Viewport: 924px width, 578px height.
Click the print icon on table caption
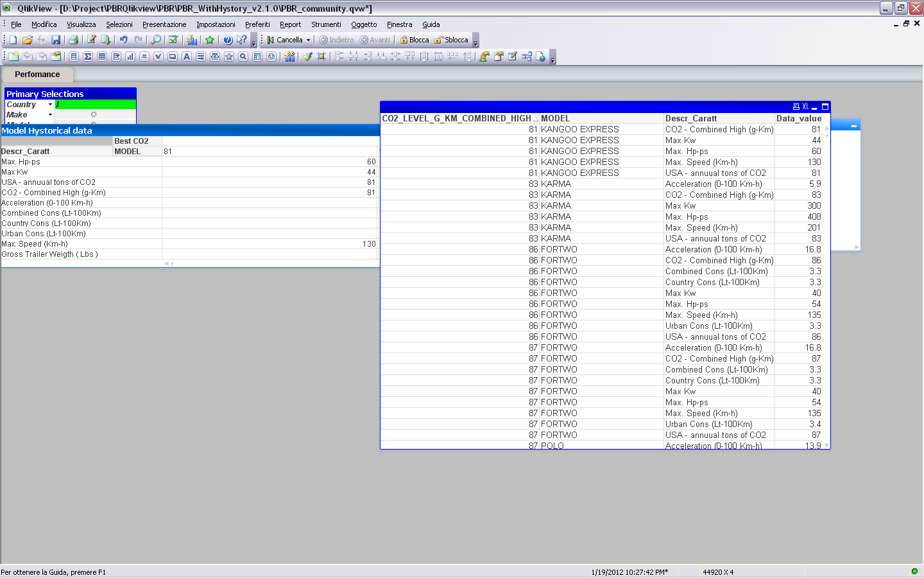(x=796, y=107)
